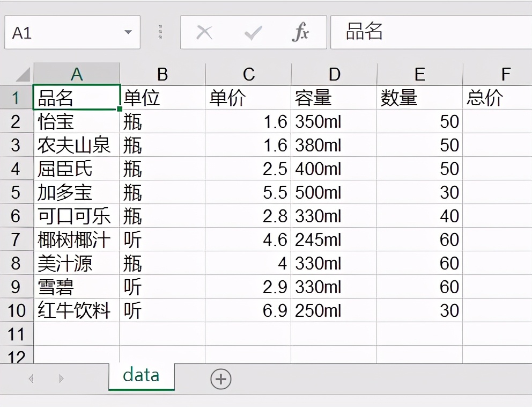
Task: Select unit price 6.9 cell
Action: (x=248, y=310)
